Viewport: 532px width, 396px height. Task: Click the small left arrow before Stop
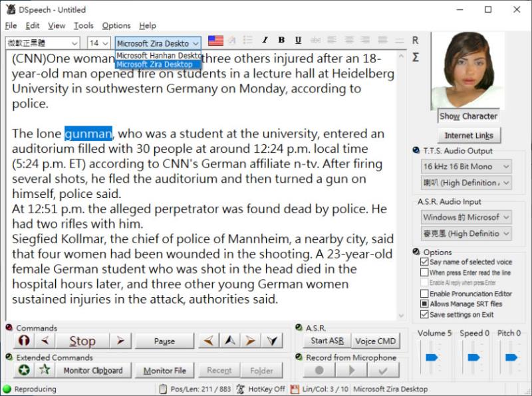point(45,340)
